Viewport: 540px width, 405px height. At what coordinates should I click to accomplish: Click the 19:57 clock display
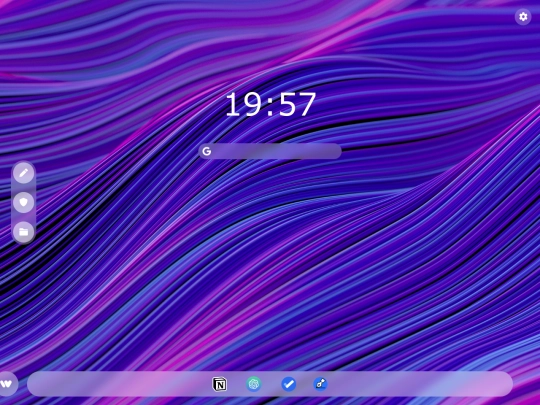click(x=270, y=104)
